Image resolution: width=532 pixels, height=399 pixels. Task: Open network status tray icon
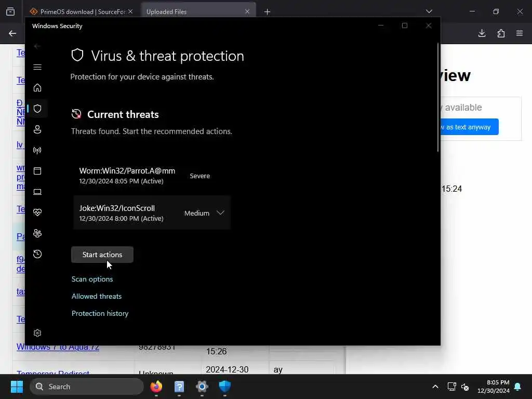451,387
